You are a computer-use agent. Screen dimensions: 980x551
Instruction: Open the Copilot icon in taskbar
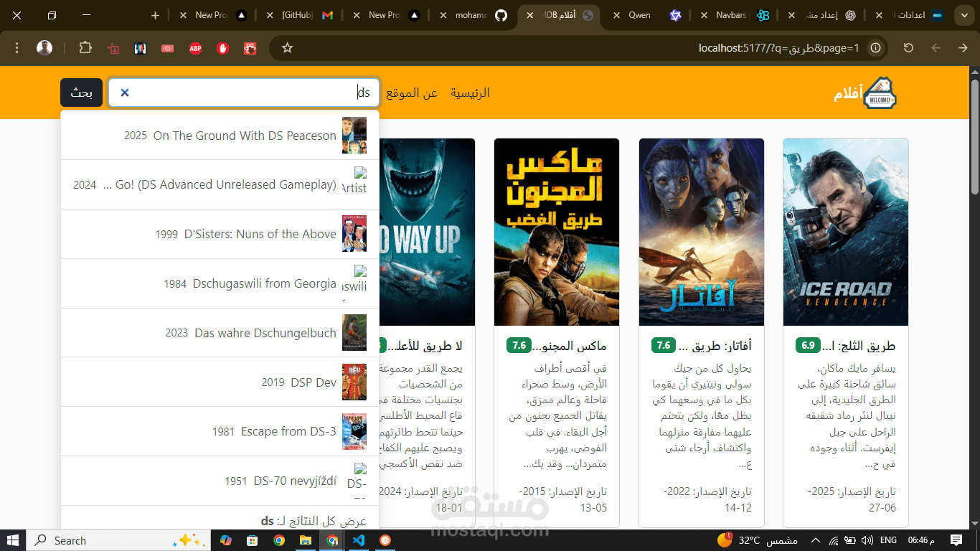pos(226,540)
